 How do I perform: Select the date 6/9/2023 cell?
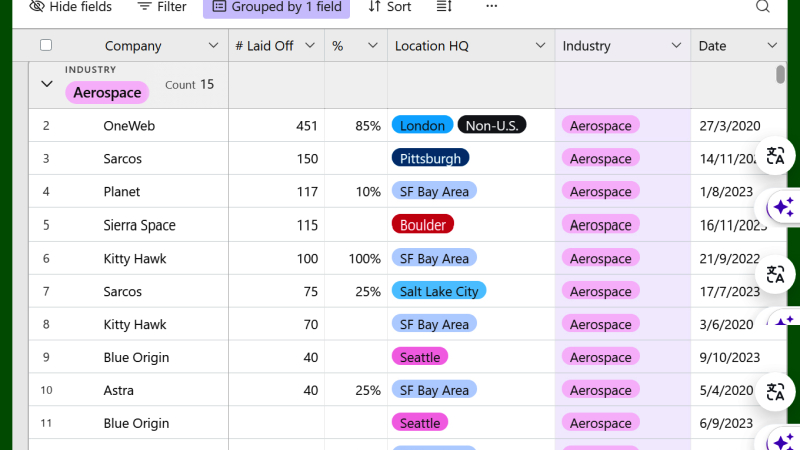[x=739, y=423]
